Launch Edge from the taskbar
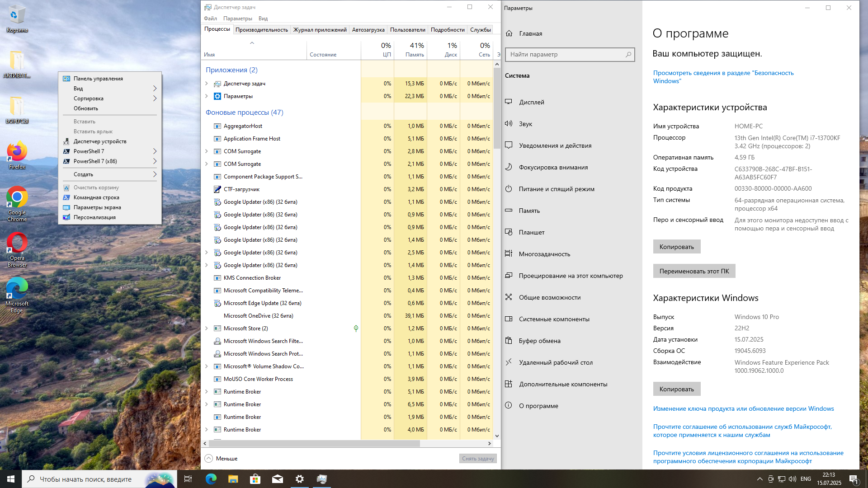This screenshot has width=868, height=488. point(211,479)
